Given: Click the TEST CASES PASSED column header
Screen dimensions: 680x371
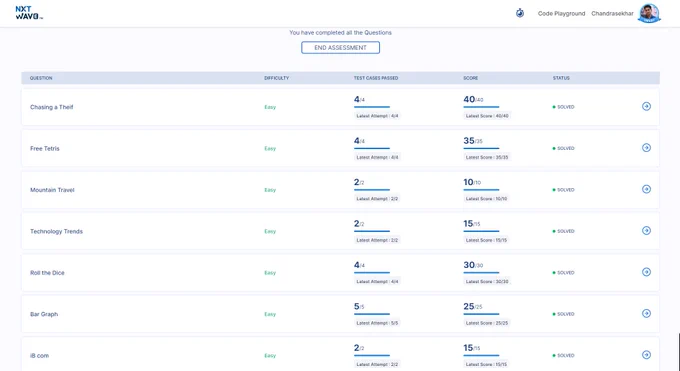Looking at the screenshot, I should (x=376, y=78).
